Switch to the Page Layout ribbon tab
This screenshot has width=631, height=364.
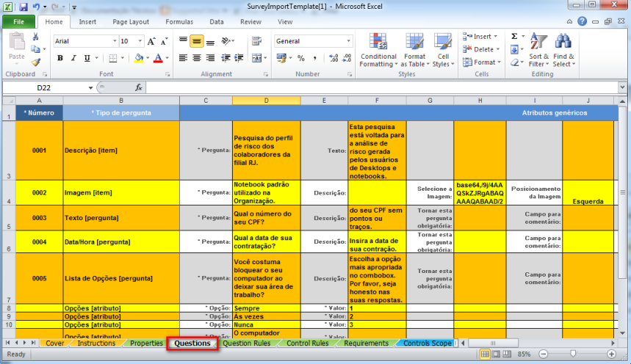[131, 22]
